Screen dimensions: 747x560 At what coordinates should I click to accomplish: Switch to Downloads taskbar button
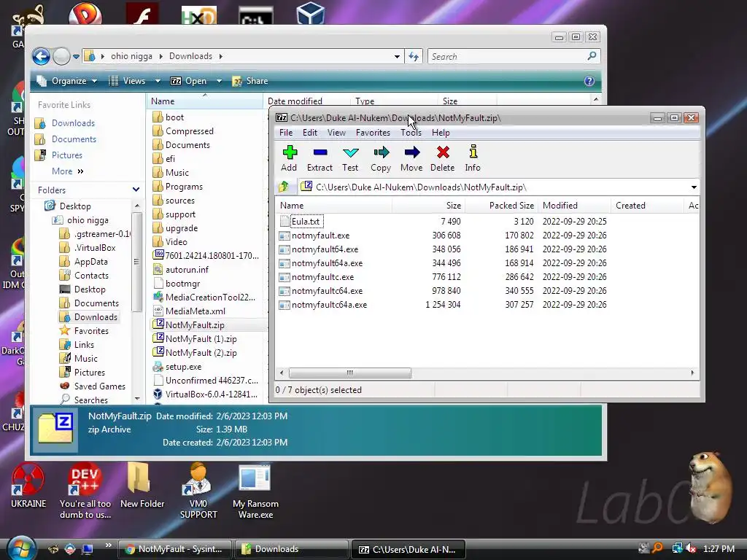(x=290, y=549)
